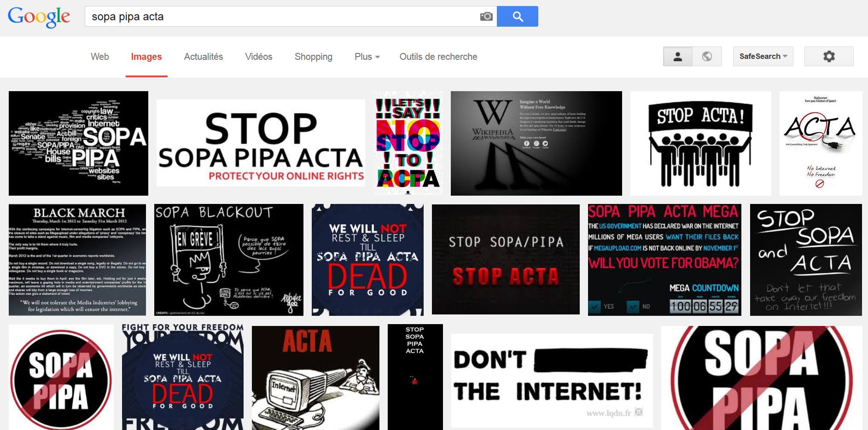
Task: Open the Black March text image
Action: click(77, 260)
